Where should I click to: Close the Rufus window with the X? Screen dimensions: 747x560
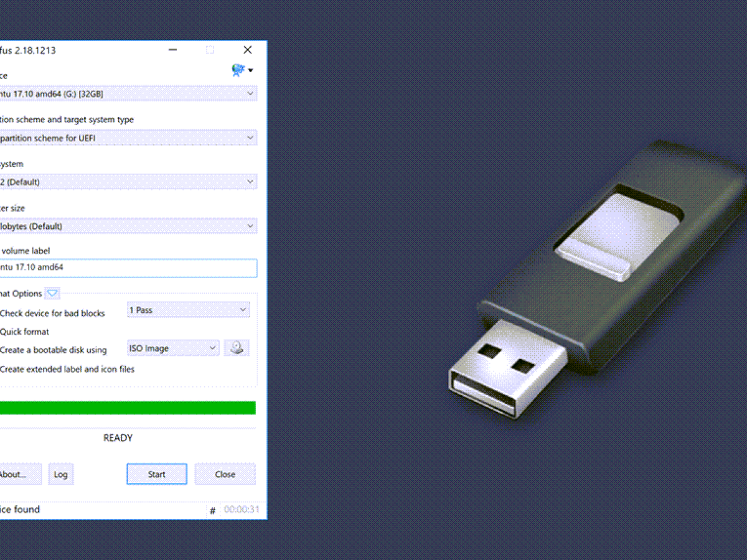(x=247, y=50)
